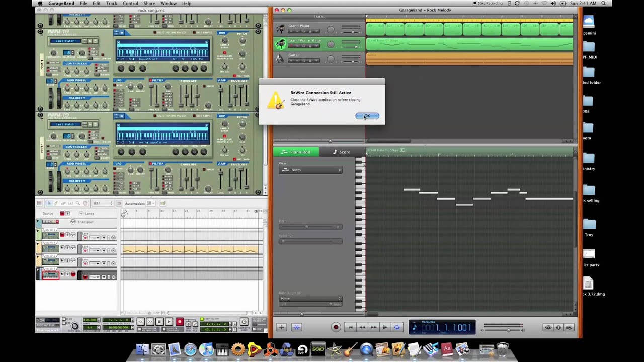Select the pencil tool in Reason sequencer
The width and height of the screenshot is (644, 362).
point(56,203)
